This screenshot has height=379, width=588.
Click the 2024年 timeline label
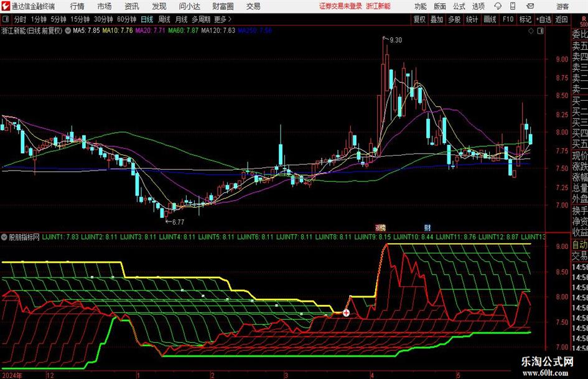click(12, 375)
